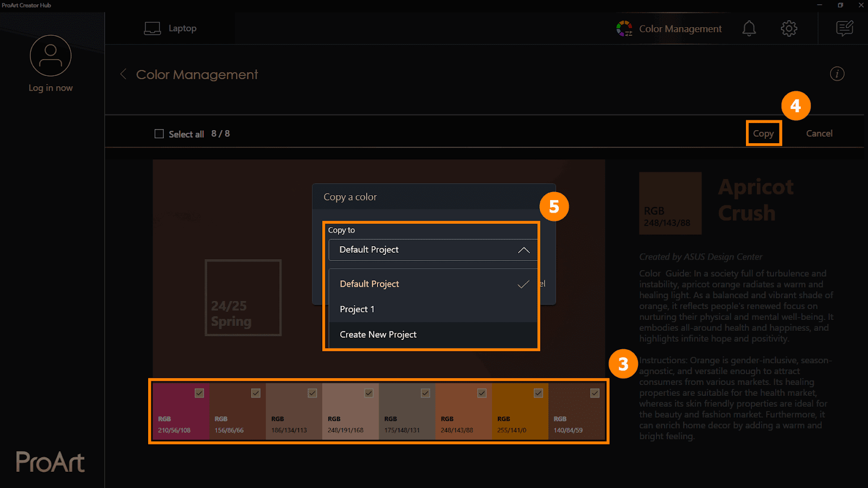
Task: Click the 8 / 8 selection count
Action: tap(220, 133)
